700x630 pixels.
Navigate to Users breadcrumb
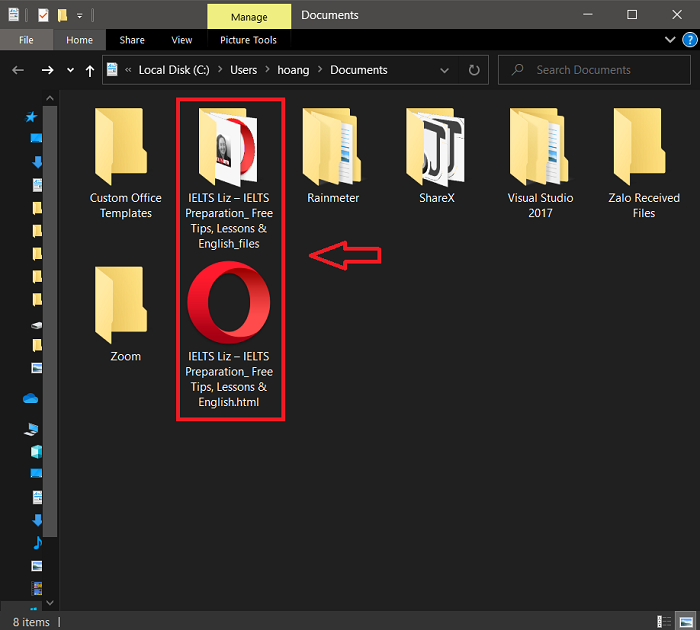coord(244,70)
